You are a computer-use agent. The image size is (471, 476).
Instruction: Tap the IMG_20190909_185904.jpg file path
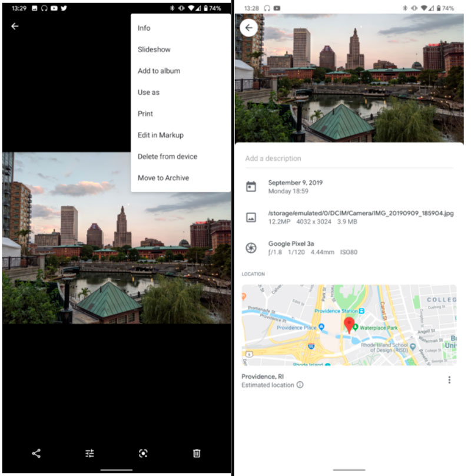361,213
